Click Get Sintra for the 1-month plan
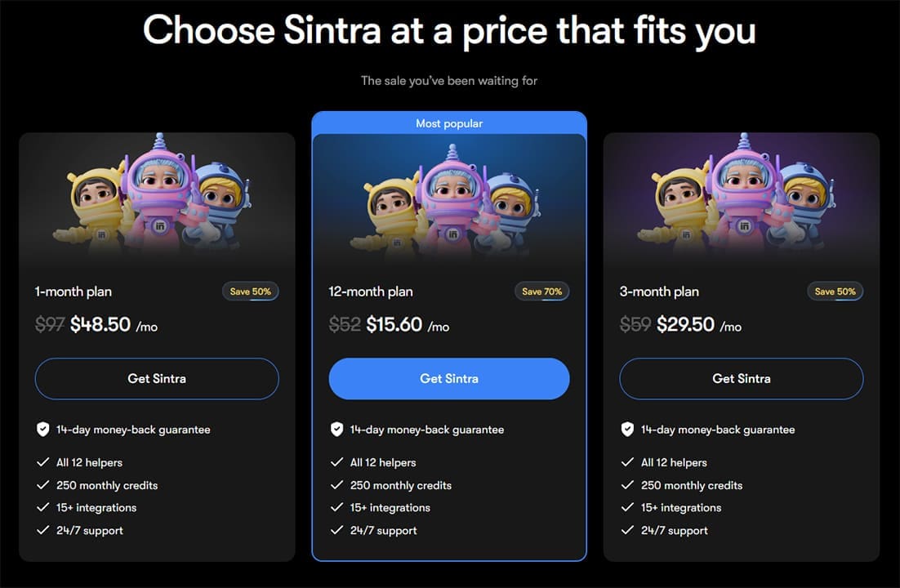 coord(157,379)
